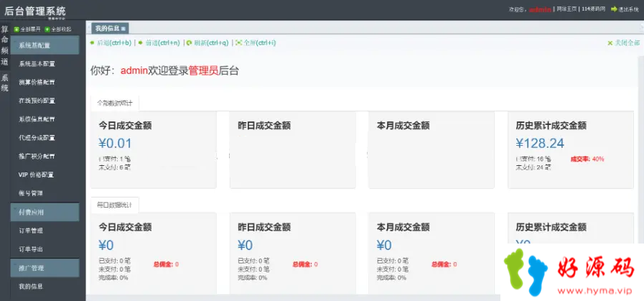The image size is (644, 301).
Task: Open 推广积分配置 in the sidebar
Action: pyautogui.click(x=37, y=157)
